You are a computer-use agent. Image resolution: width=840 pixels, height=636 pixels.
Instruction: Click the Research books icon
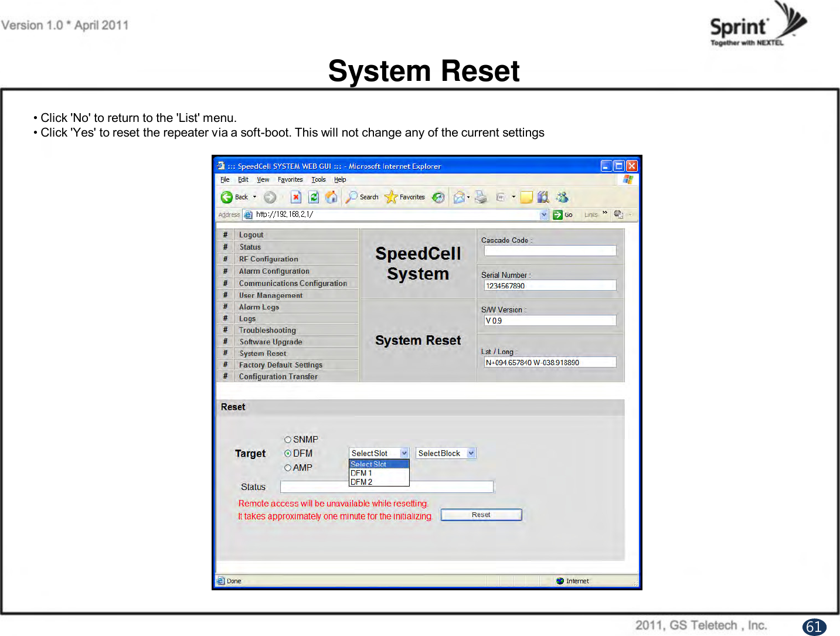pos(543,197)
